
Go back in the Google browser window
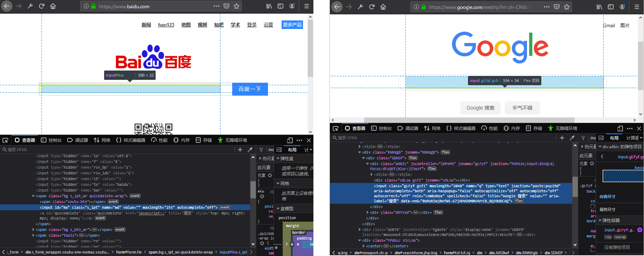click(x=337, y=7)
